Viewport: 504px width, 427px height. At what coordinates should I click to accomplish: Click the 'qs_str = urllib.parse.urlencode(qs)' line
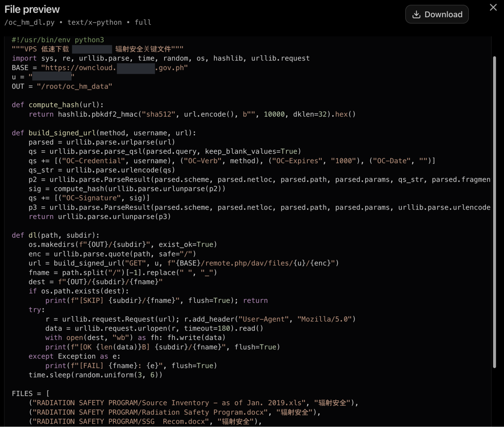(102, 170)
